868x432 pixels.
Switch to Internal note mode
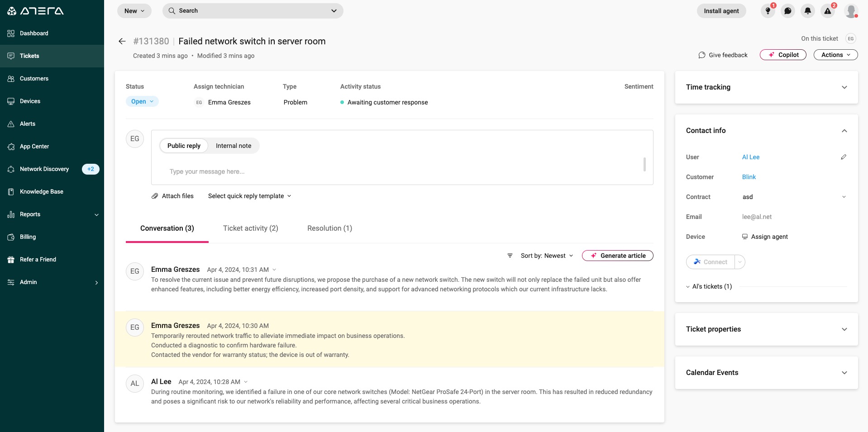pyautogui.click(x=234, y=146)
